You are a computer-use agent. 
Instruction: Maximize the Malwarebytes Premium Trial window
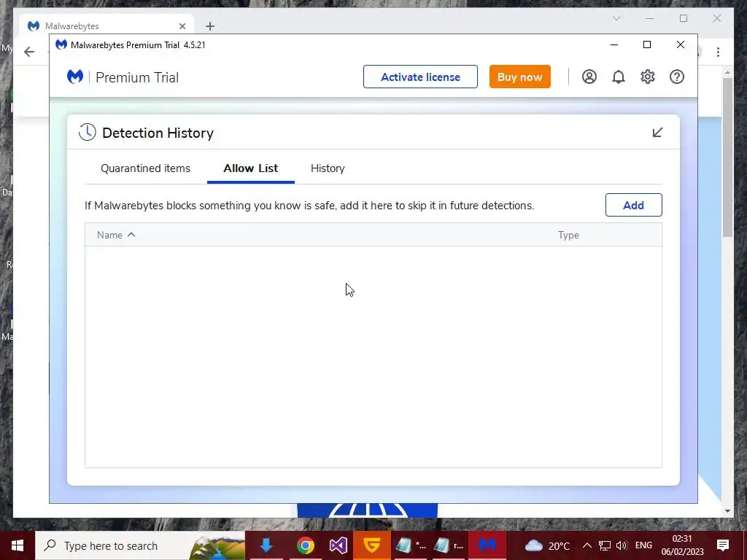[647, 44]
